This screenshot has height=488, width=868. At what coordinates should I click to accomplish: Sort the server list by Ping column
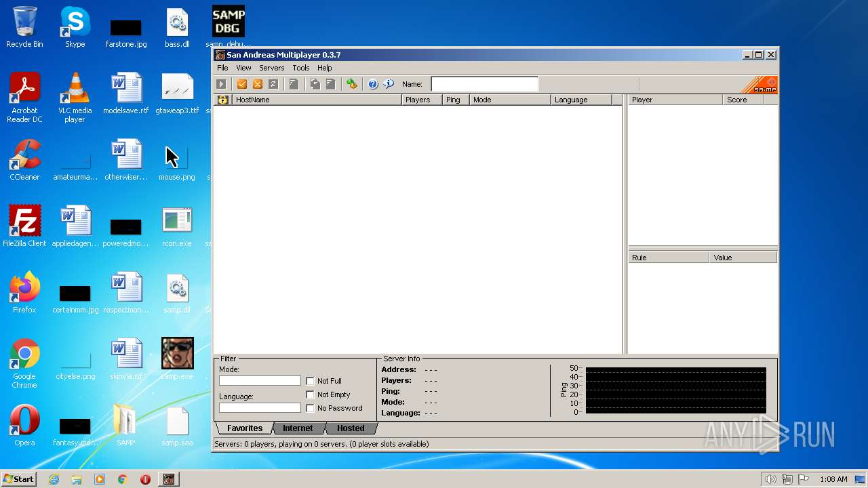point(456,100)
